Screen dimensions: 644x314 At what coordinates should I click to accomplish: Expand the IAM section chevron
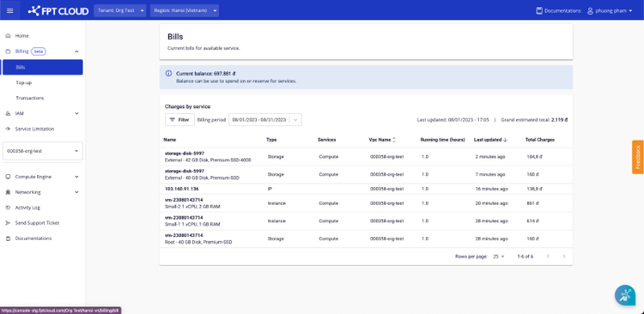pos(76,113)
